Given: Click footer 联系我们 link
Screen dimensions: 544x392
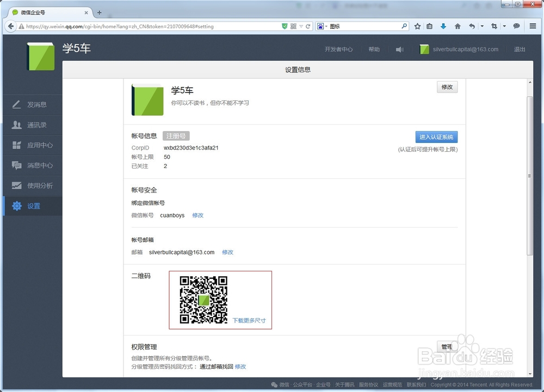Looking at the screenshot, I should click(416, 385).
